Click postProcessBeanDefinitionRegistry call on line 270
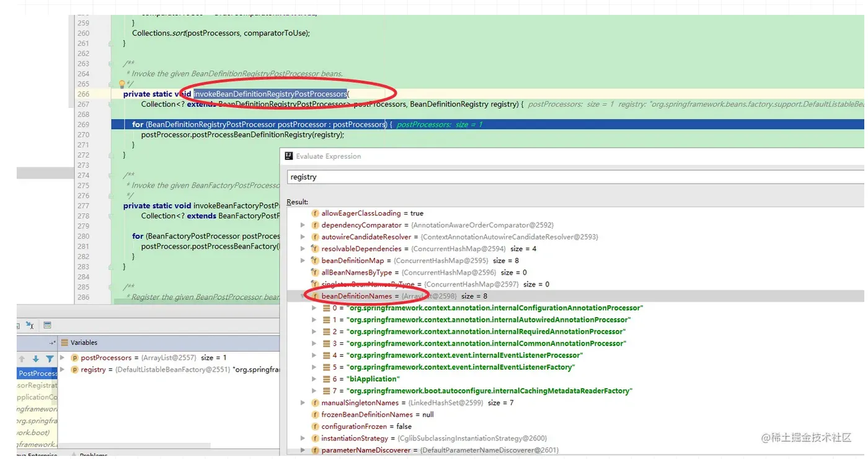This screenshot has height=459, width=868. 242,135
